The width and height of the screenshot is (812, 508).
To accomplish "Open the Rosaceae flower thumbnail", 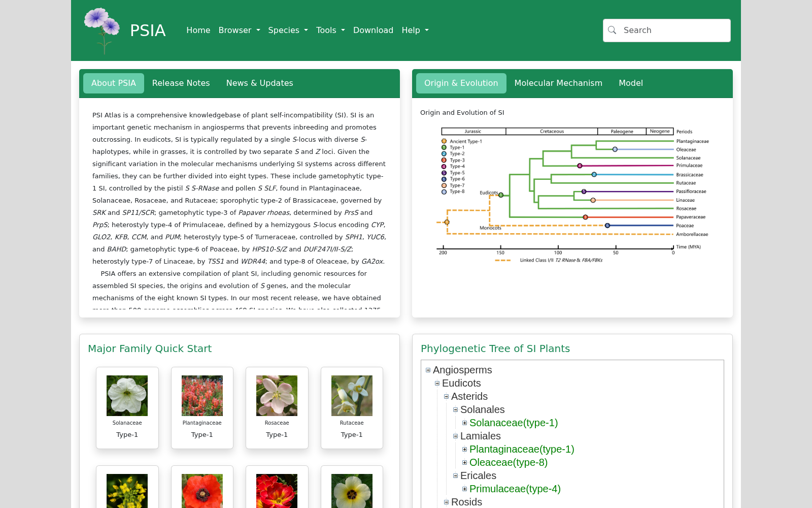I will point(277,396).
